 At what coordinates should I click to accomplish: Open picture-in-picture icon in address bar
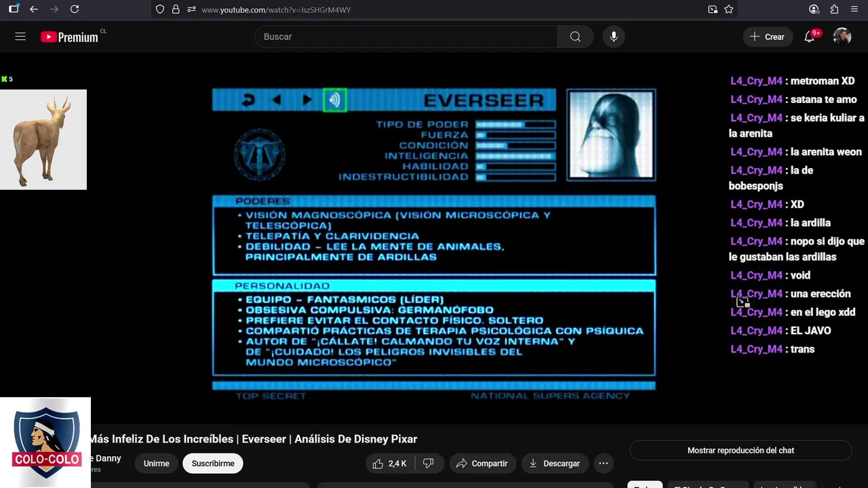coord(713,9)
